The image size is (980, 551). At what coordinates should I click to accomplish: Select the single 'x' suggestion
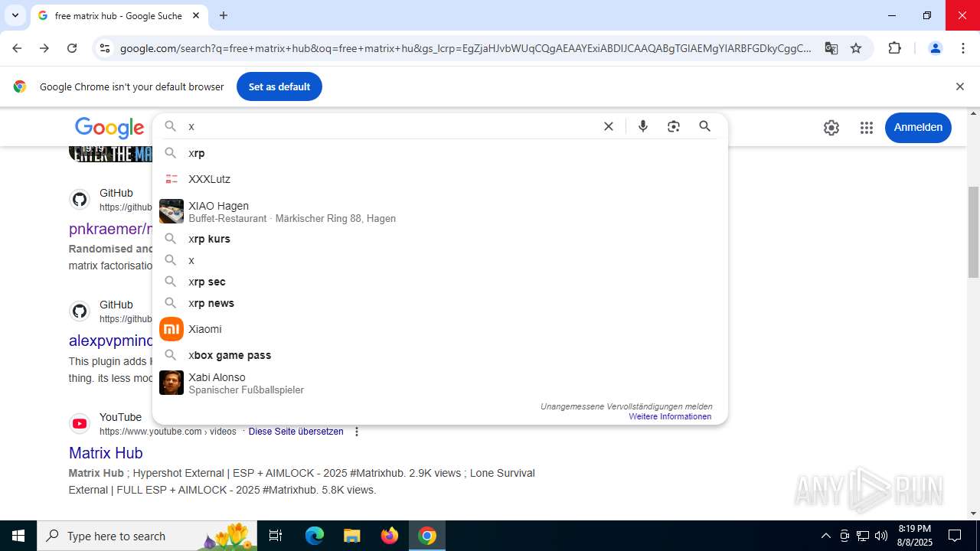pyautogui.click(x=439, y=260)
